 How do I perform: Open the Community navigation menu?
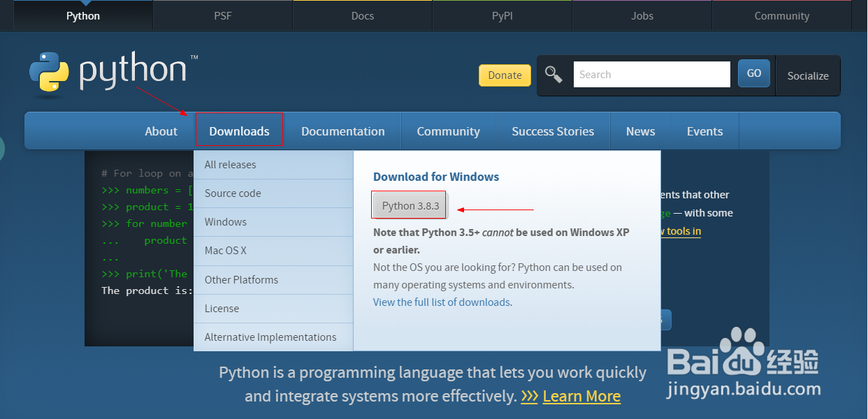[448, 131]
